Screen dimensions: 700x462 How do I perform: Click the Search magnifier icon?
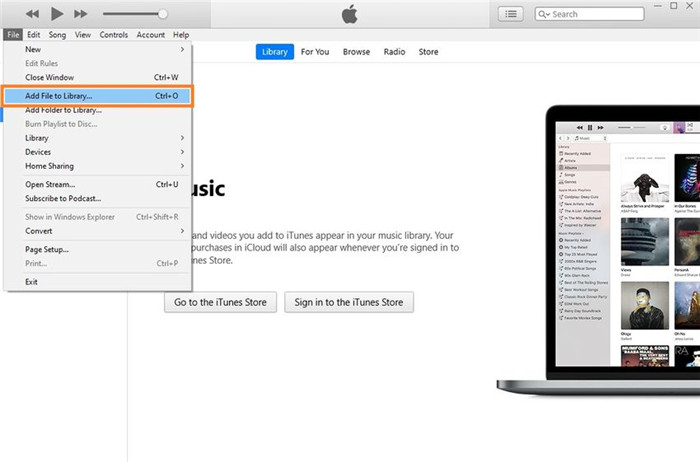[x=543, y=14]
